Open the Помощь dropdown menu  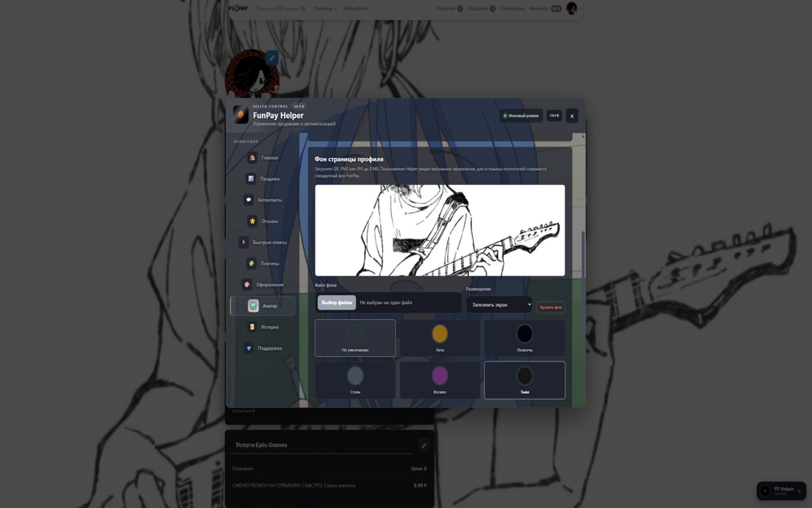(x=326, y=9)
